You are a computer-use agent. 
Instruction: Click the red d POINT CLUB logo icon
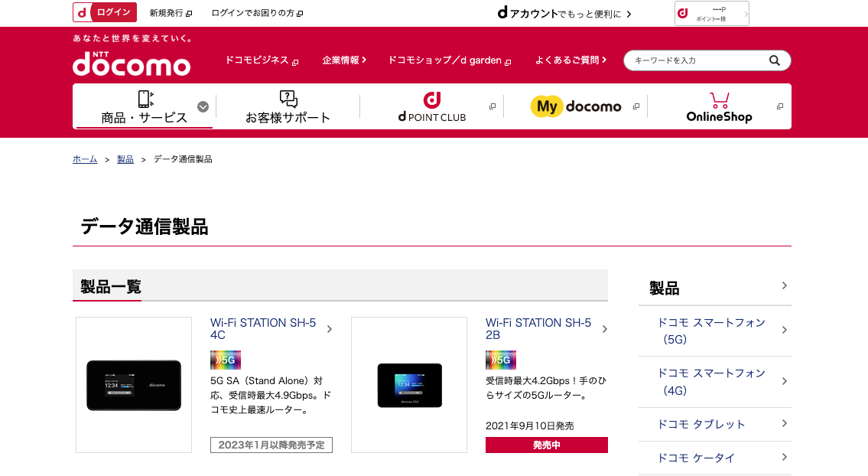(432, 99)
